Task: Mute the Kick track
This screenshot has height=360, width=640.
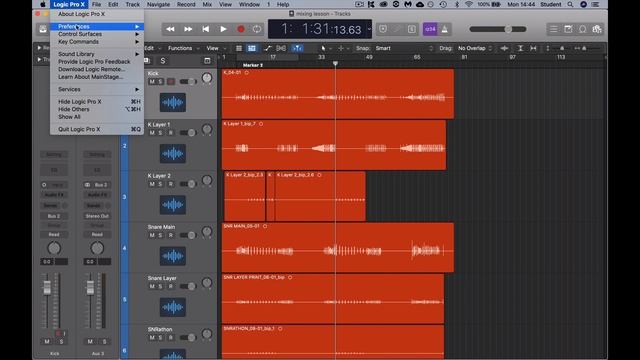Action: pos(152,82)
